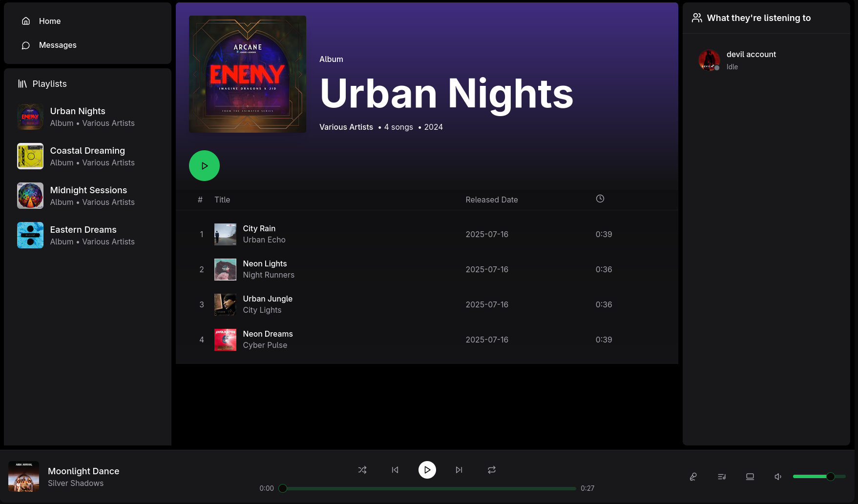This screenshot has width=858, height=504.
Task: Select the Neon Dreams track
Action: point(427,340)
